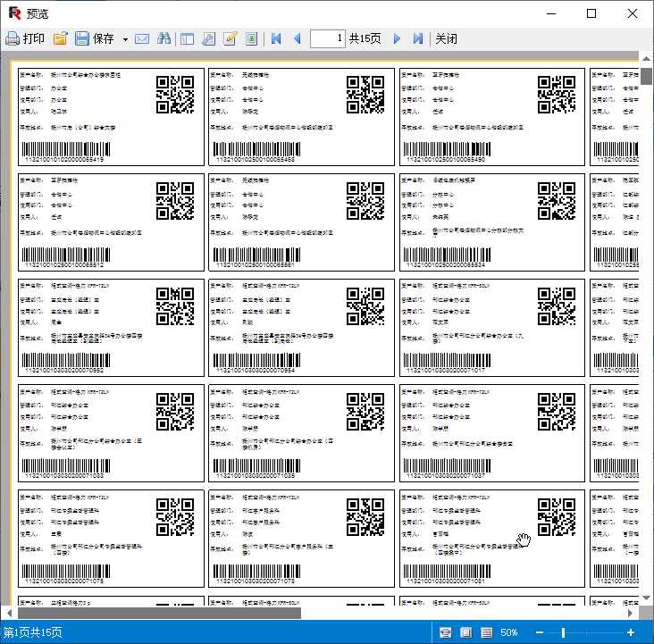Click barcode number ending 65419
Image resolution: width=654 pixels, height=644 pixels.
point(64,159)
